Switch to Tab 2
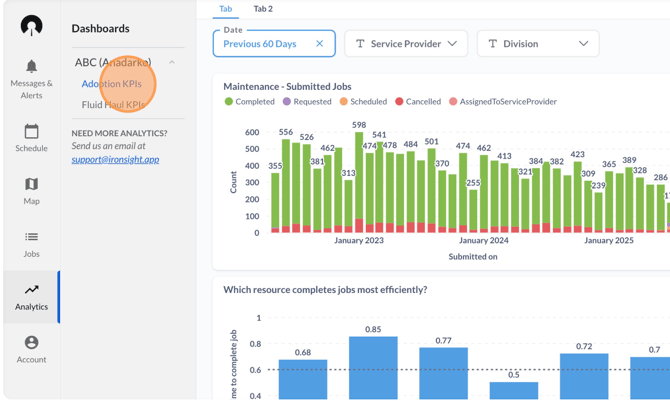 [263, 9]
